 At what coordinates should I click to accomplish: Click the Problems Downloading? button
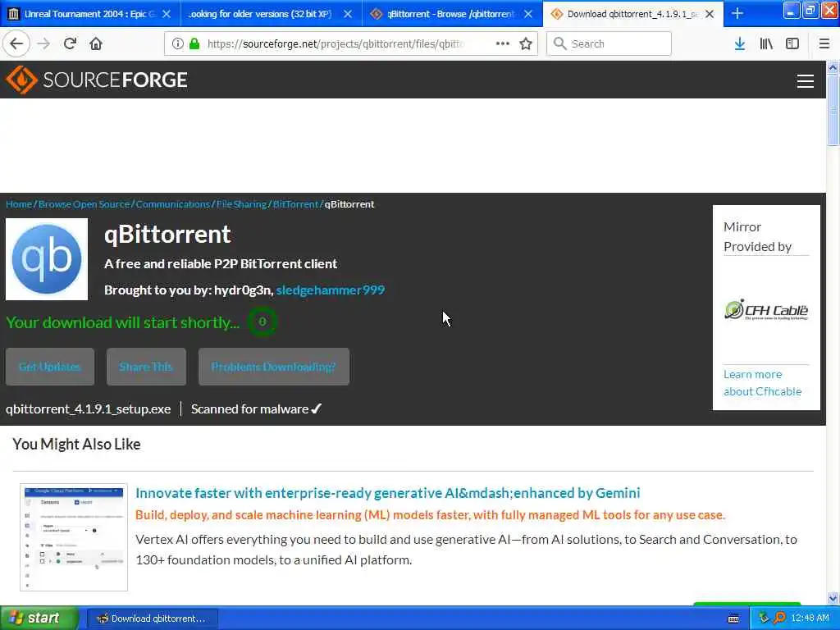(274, 367)
